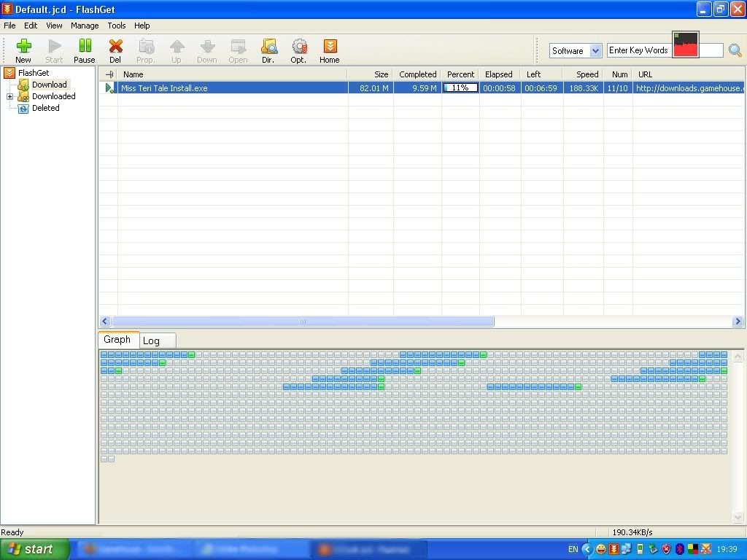Viewport: 747px width, 560px height.
Task: Open the File menu
Action: (9, 26)
